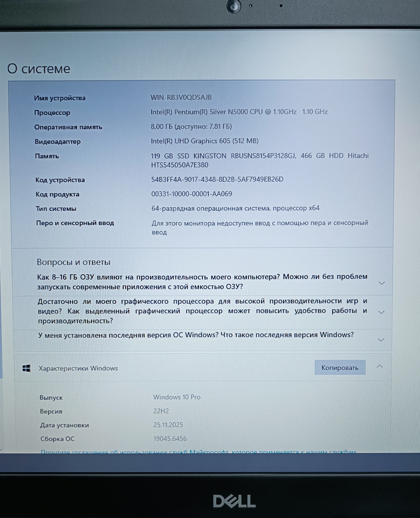
Task: Click the Характеристики Windows header text
Action: 78,368
